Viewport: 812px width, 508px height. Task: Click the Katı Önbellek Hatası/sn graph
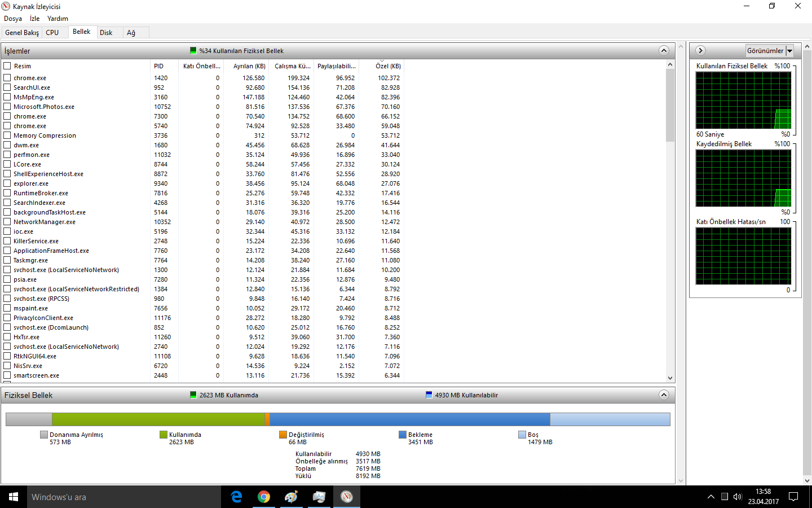[x=743, y=256]
